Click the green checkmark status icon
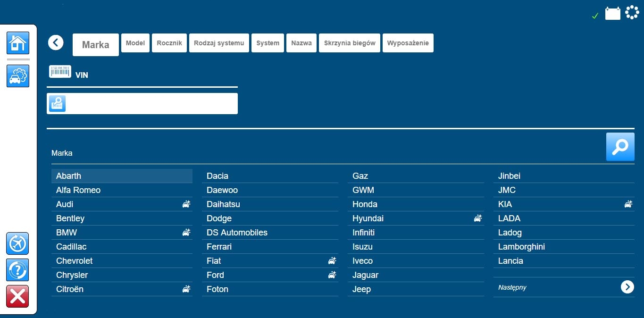 (595, 16)
